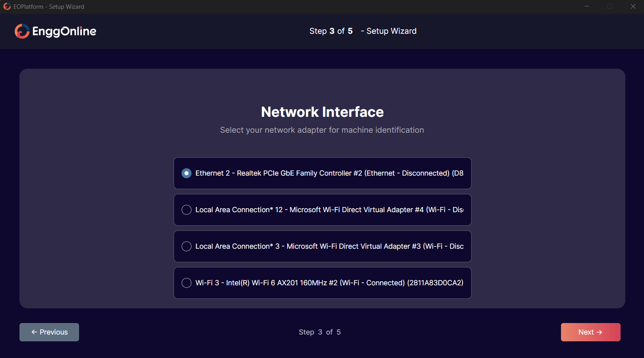644x358 pixels.
Task: Proceed with the Next button
Action: (x=590, y=332)
